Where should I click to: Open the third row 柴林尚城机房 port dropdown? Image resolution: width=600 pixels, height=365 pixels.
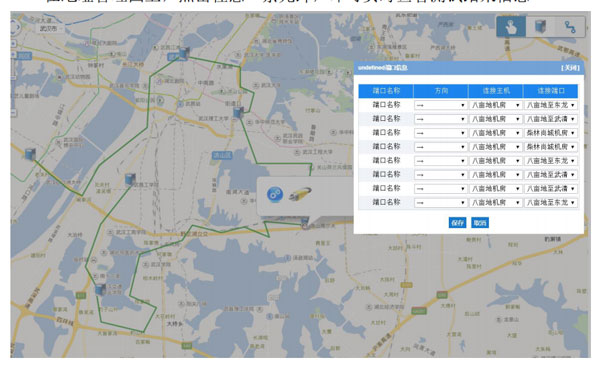[x=550, y=133]
